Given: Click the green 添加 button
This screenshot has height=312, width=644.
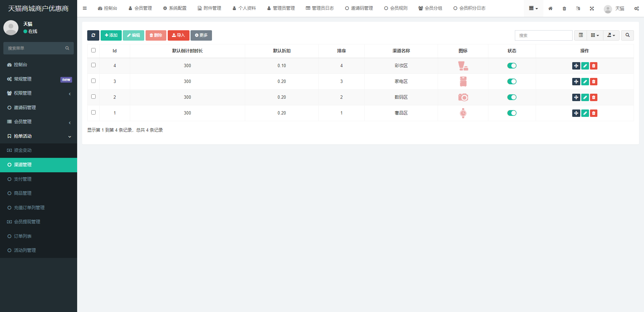Looking at the screenshot, I should [111, 35].
